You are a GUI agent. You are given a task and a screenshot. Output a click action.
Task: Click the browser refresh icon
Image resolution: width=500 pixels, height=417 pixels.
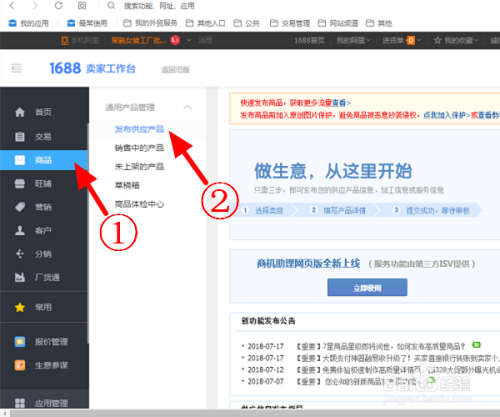[x=59, y=6]
